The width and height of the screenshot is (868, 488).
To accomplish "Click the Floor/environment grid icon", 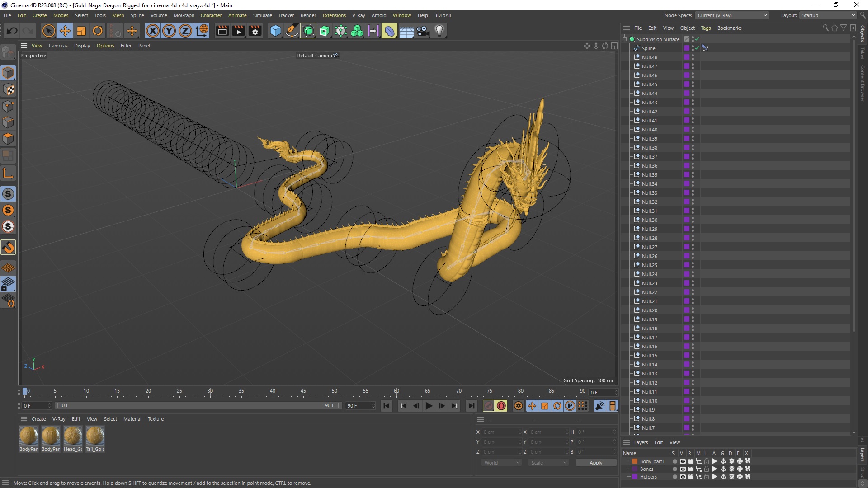I will [x=406, y=31].
